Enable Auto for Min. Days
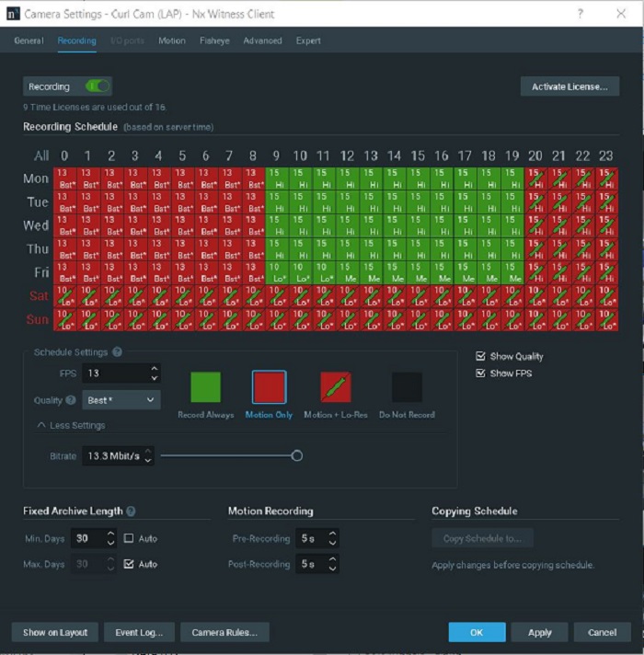This screenshot has height=655, width=644. pyautogui.click(x=129, y=538)
